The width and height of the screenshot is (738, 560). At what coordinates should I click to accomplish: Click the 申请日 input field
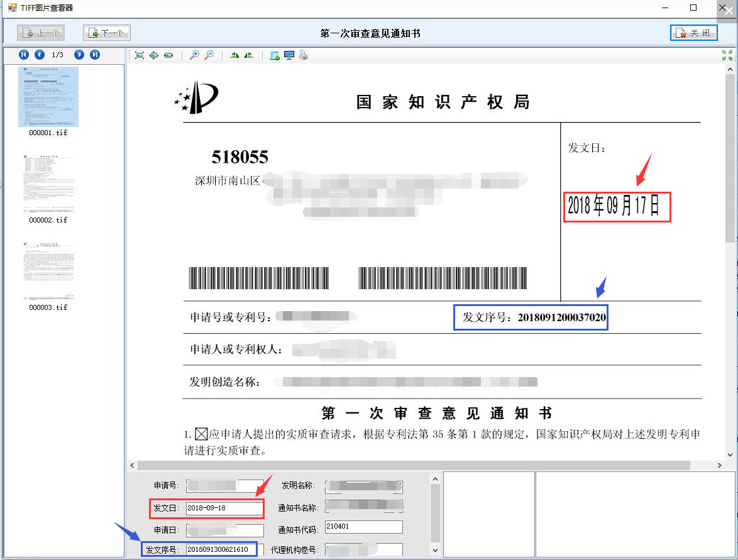pos(225,530)
